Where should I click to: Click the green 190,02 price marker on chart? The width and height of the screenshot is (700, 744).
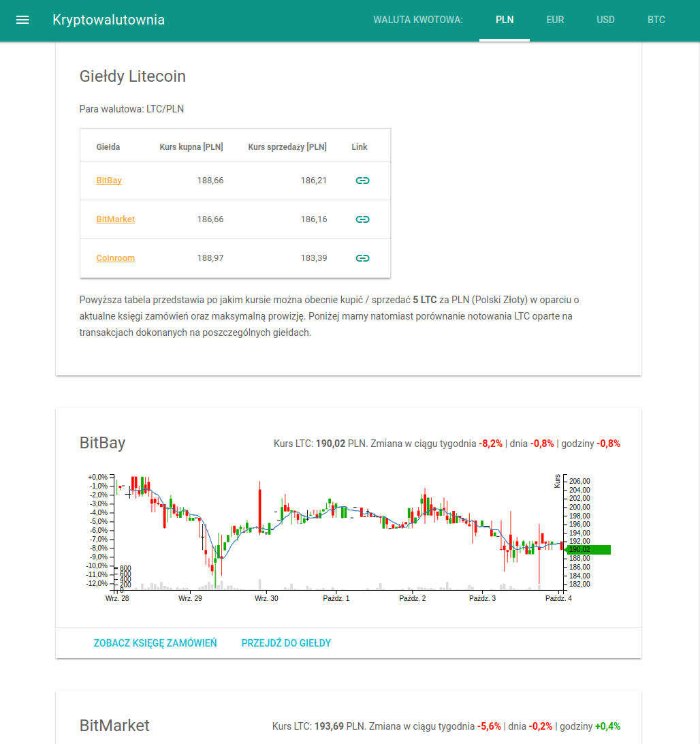[x=588, y=549]
